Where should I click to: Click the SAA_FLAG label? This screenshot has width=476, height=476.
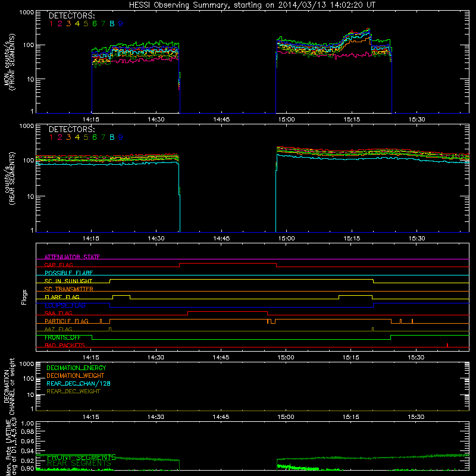pyautogui.click(x=58, y=313)
